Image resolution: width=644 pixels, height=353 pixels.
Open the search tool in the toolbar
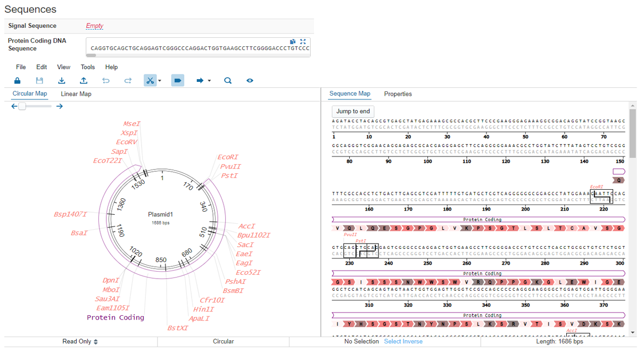click(x=228, y=80)
